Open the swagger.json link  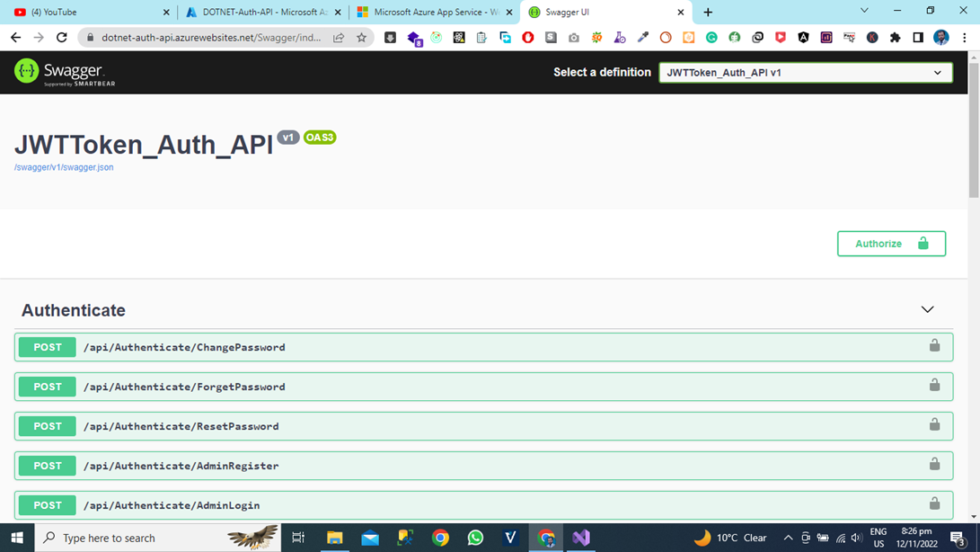(x=62, y=167)
